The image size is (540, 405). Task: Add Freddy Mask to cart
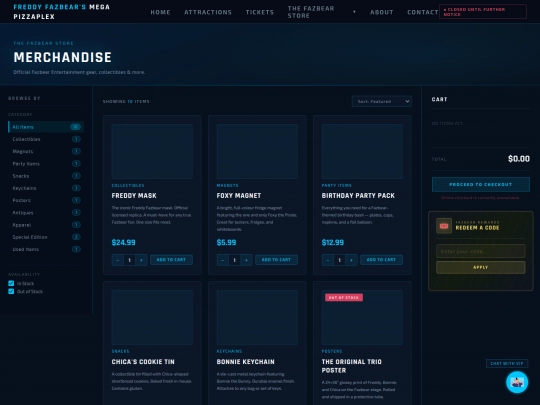[171, 260]
